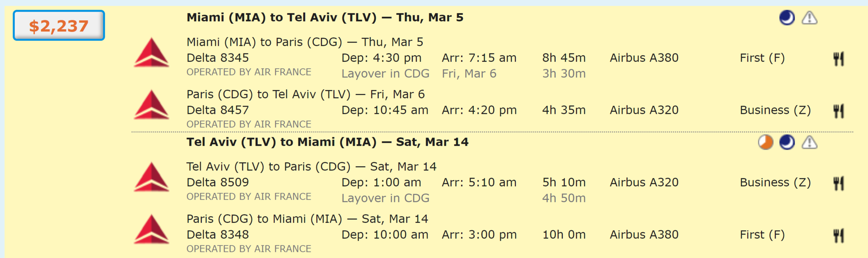The image size is (868, 258).
Task: Click Delta logo beside flight 8348
Action: 151,230
